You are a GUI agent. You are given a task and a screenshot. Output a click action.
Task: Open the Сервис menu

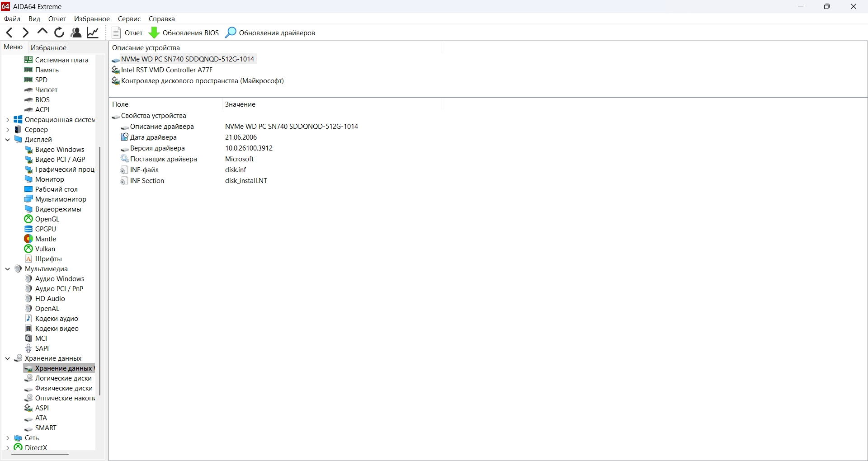[x=129, y=19]
